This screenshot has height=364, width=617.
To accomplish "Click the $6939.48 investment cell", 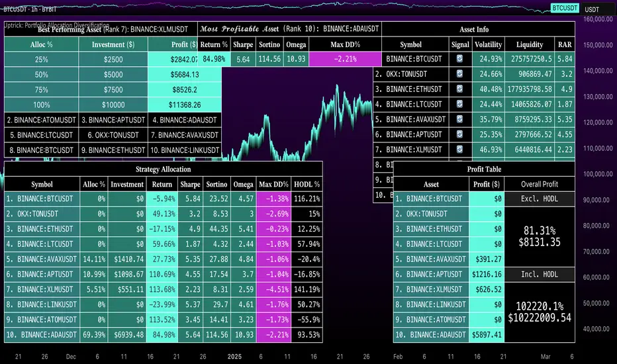I will pyautogui.click(x=127, y=335).
